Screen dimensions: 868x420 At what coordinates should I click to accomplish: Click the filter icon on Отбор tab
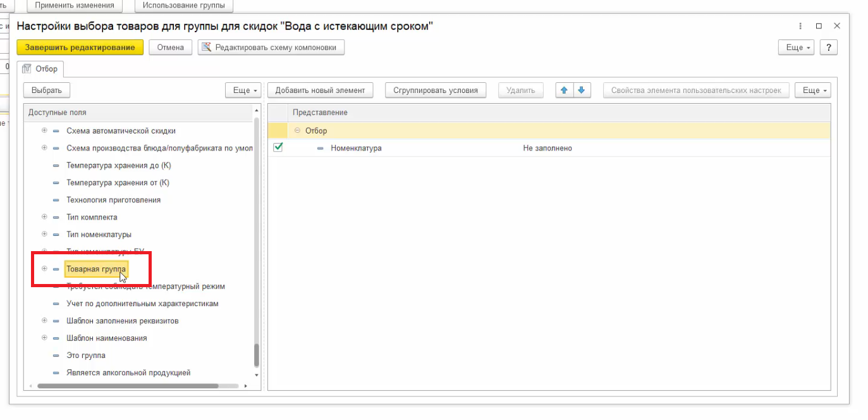[x=27, y=69]
